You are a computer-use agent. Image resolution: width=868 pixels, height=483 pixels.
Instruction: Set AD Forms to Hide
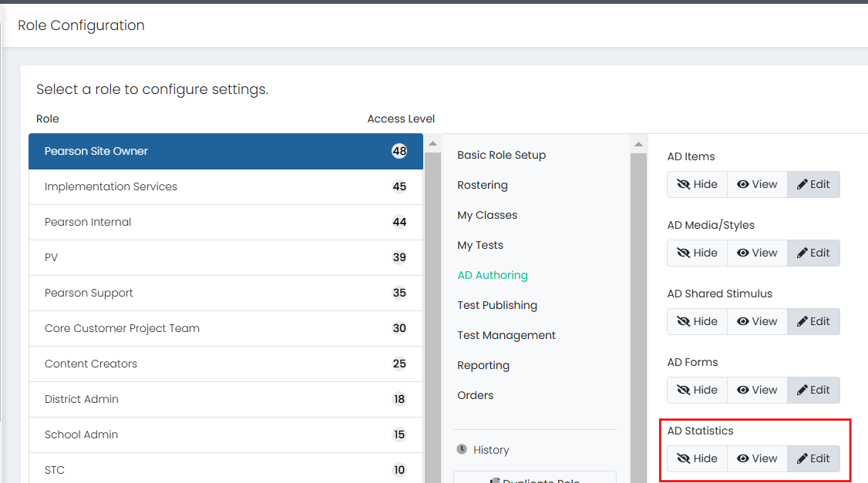(697, 390)
